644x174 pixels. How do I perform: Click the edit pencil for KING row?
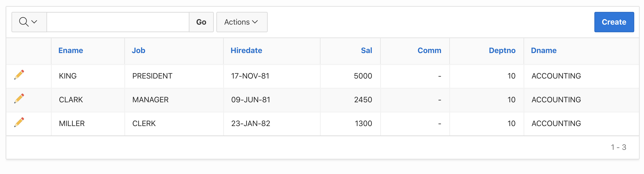(19, 75)
